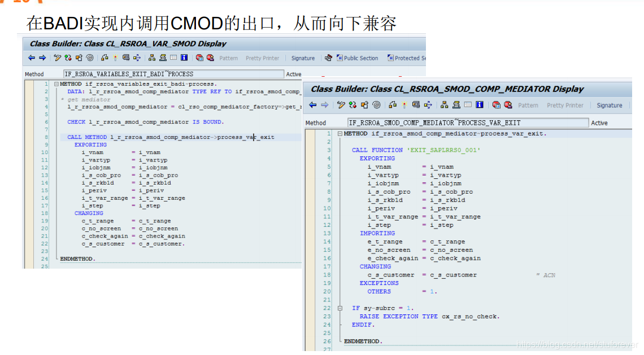Set external breakpoint in CL_RSROA_VAR_SMOD window
The width and height of the screenshot is (644, 355).
click(x=210, y=58)
